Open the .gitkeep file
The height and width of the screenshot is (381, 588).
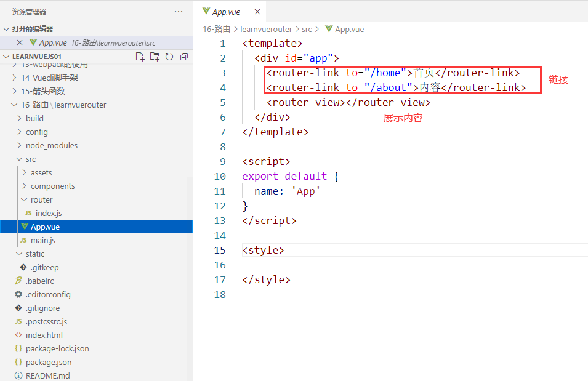(97, 267)
